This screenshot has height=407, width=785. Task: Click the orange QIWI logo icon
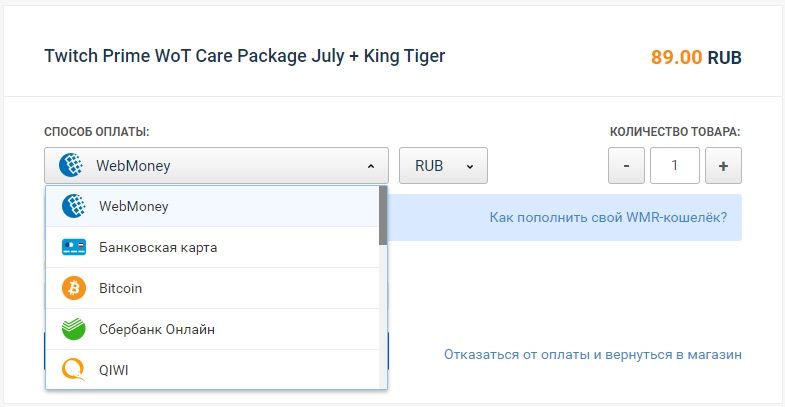tap(73, 370)
